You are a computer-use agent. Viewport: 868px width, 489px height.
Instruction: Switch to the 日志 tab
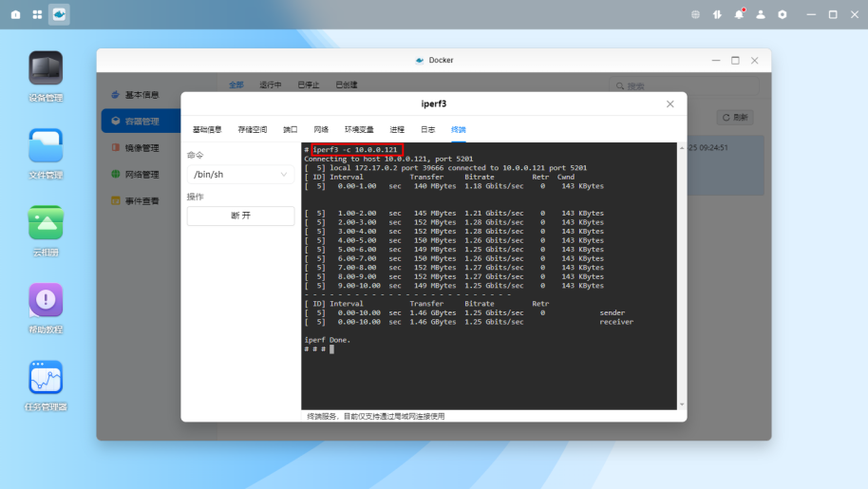pyautogui.click(x=427, y=129)
